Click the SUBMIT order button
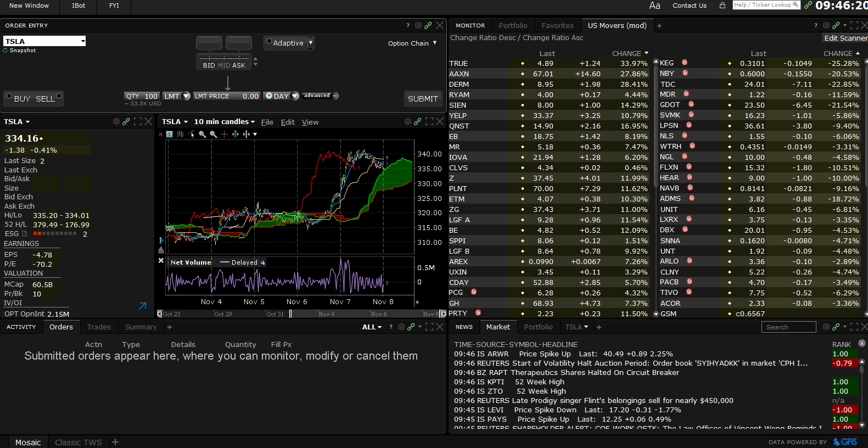The image size is (868, 448). 423,99
